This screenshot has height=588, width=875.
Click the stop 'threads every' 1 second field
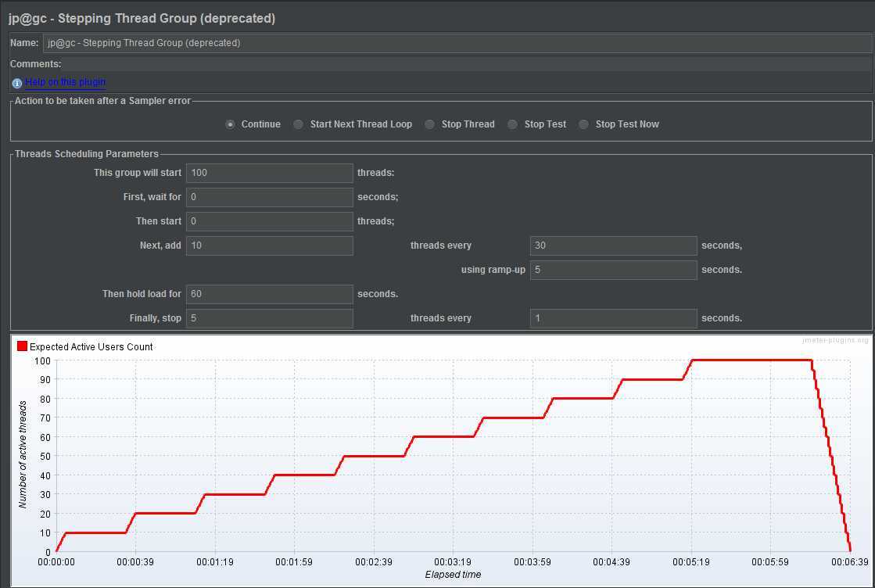(x=613, y=318)
